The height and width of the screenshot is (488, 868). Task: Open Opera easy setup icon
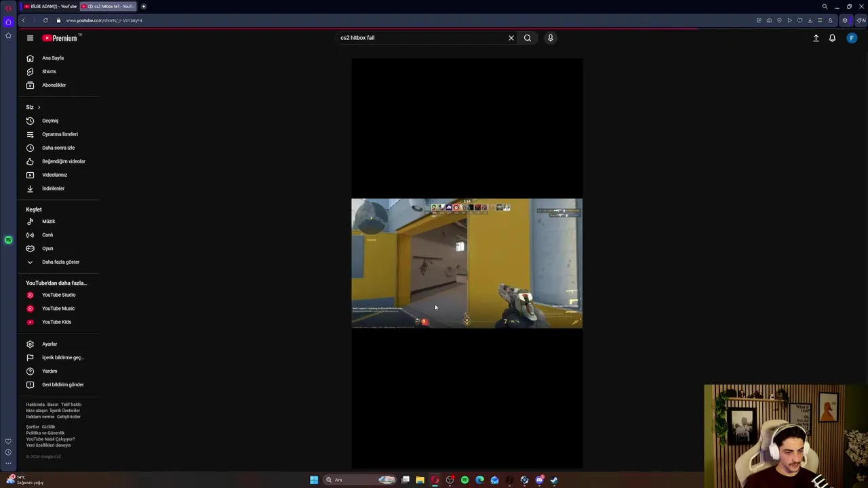pyautogui.click(x=820, y=20)
